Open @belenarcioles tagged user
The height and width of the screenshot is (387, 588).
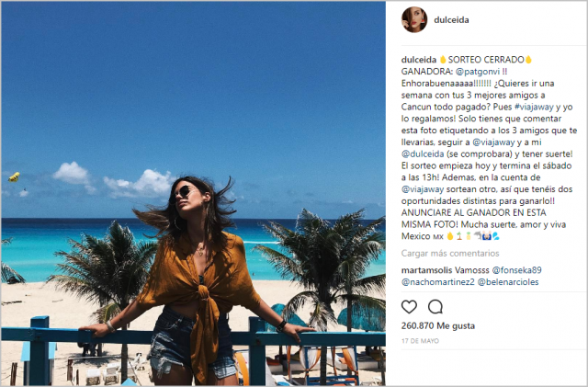(x=508, y=282)
